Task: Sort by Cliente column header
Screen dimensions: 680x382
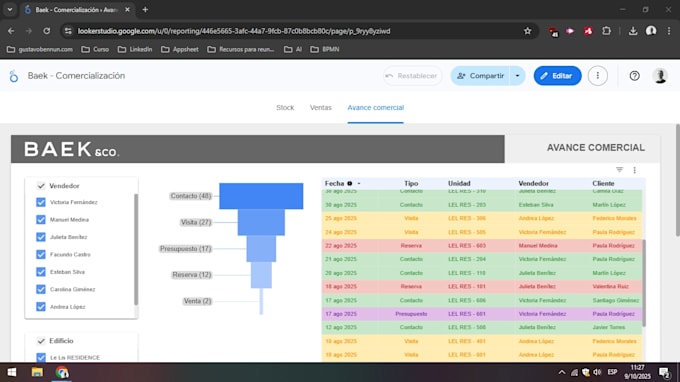Action: pos(603,183)
